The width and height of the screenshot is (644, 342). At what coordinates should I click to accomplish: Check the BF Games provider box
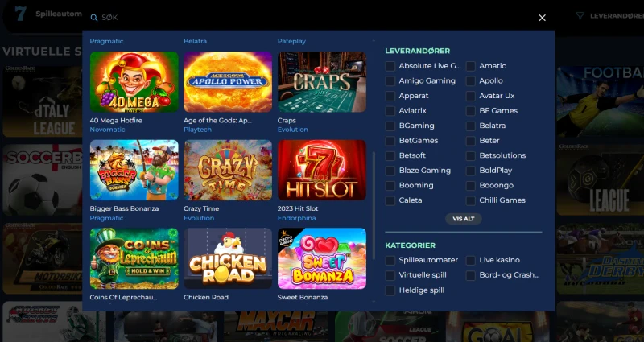click(x=471, y=111)
